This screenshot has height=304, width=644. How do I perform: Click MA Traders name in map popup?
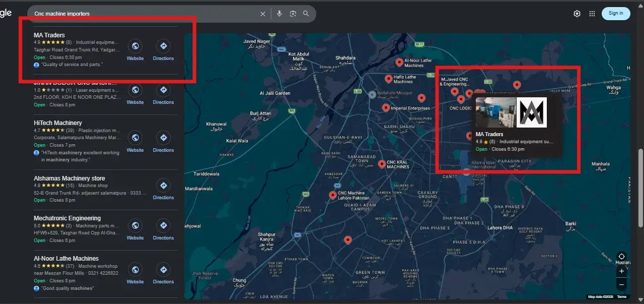(489, 134)
